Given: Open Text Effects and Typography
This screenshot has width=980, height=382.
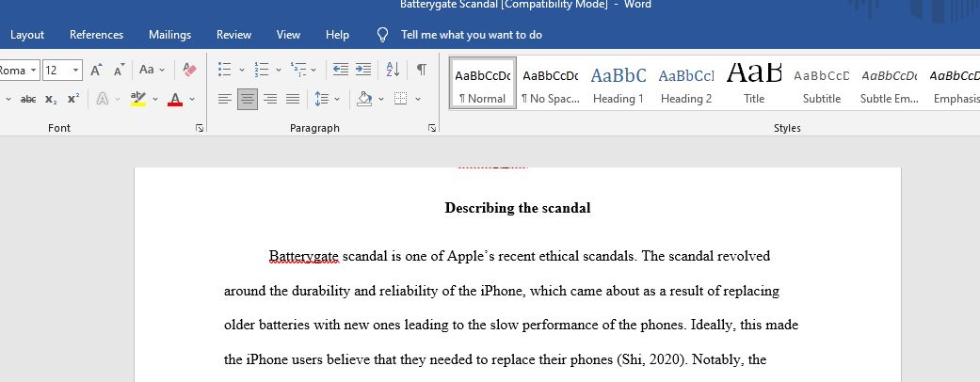Looking at the screenshot, I should pyautogui.click(x=102, y=99).
